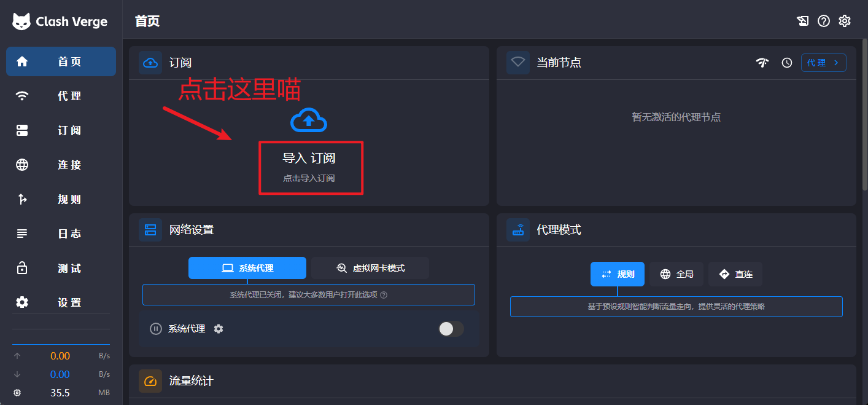Click the 订阅 card cloud icon
Screen dimensions: 868x405
pyautogui.click(x=150, y=63)
